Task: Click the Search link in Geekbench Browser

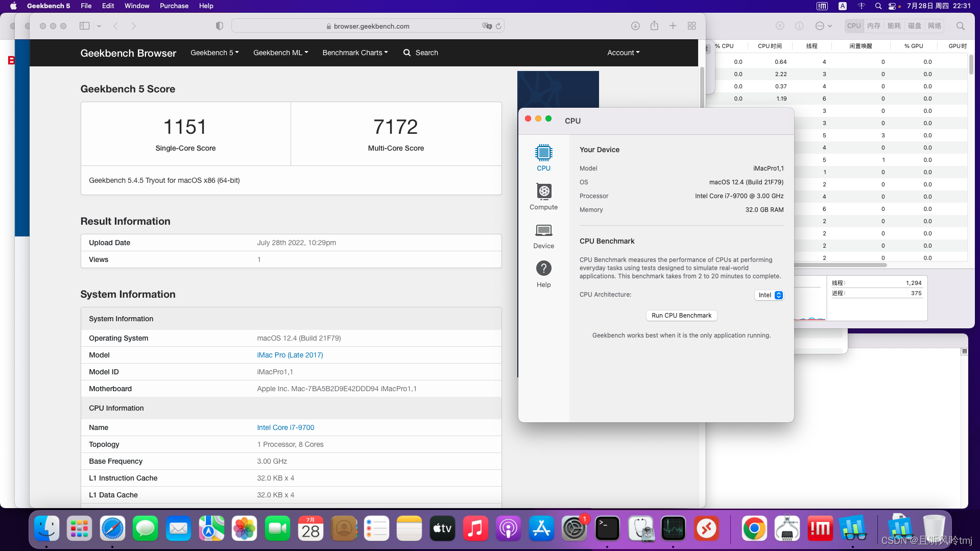Action: (421, 53)
